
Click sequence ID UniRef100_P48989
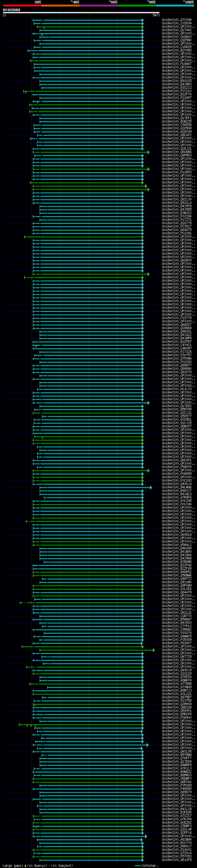[x=177, y=789]
